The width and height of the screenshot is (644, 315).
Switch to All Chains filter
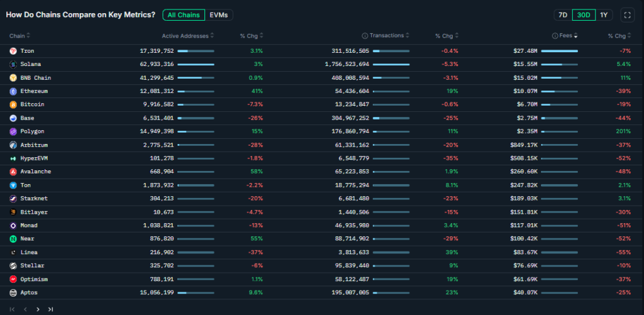click(x=183, y=14)
